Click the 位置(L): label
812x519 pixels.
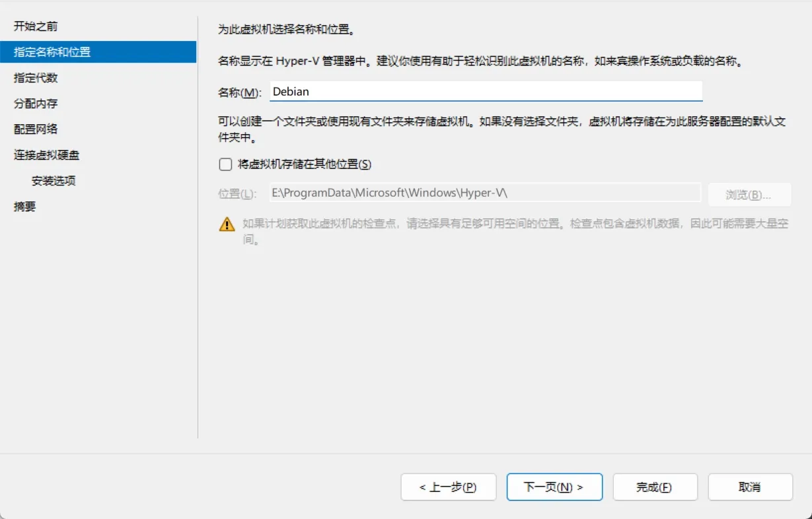237,193
